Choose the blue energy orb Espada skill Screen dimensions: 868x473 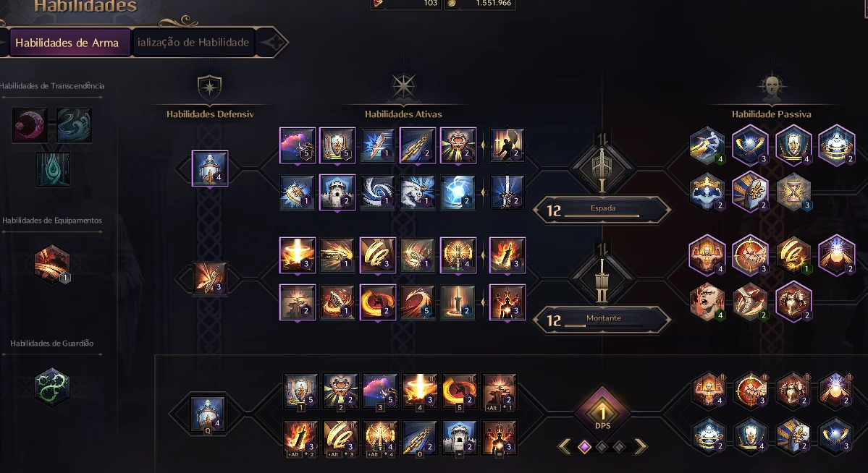pyautogui.click(x=458, y=192)
